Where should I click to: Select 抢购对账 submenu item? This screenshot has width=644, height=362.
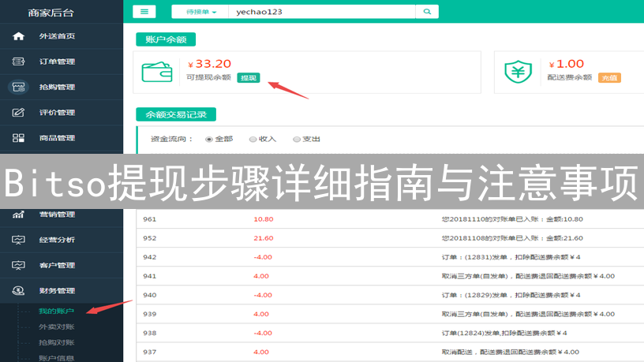click(56, 342)
